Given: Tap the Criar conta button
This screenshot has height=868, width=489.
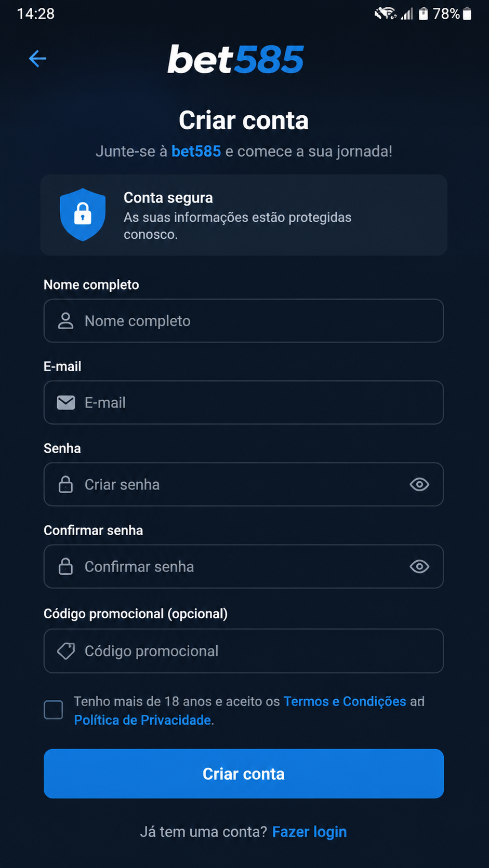Looking at the screenshot, I should pos(244,774).
